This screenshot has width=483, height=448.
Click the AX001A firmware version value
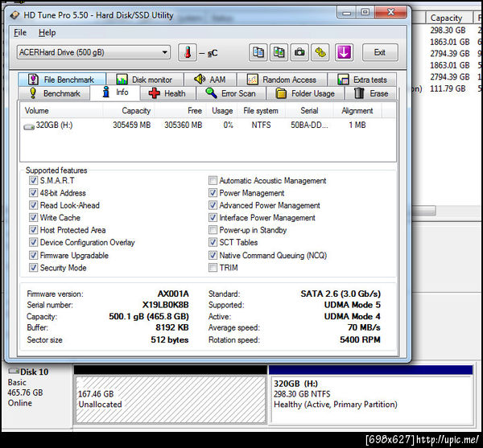[173, 294]
